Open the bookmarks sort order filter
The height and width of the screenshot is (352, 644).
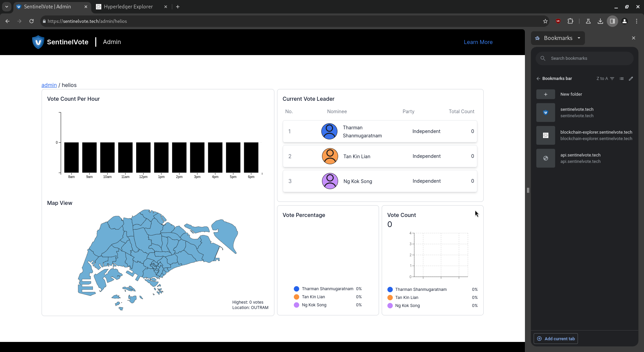605,79
